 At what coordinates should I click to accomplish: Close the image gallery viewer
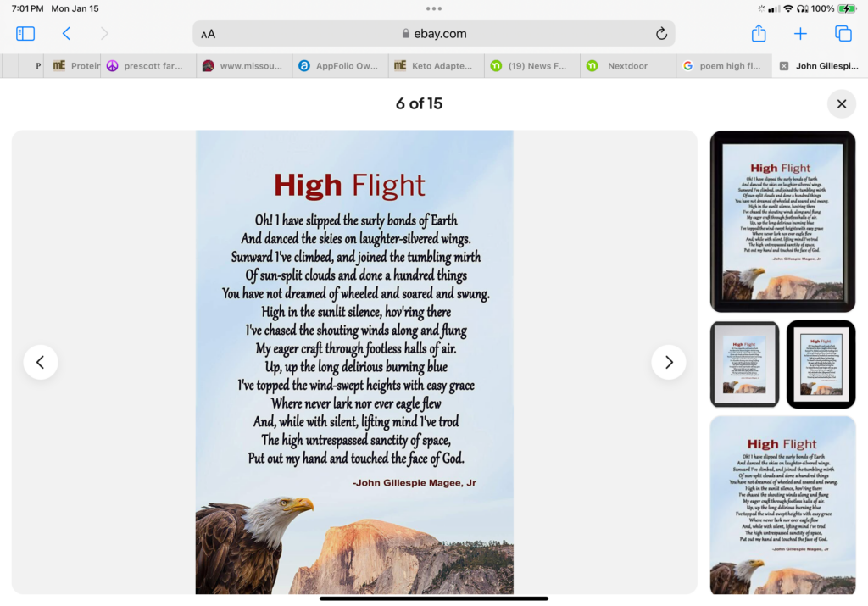point(842,103)
